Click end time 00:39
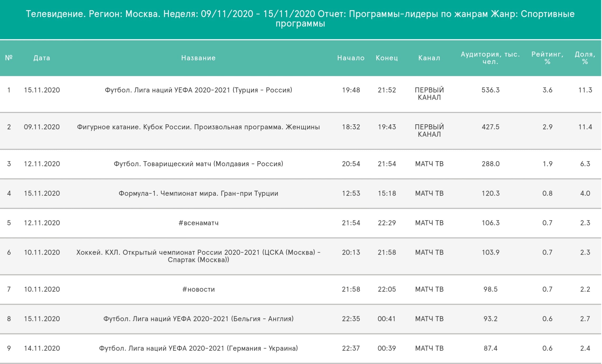The image size is (602, 364). (387, 348)
